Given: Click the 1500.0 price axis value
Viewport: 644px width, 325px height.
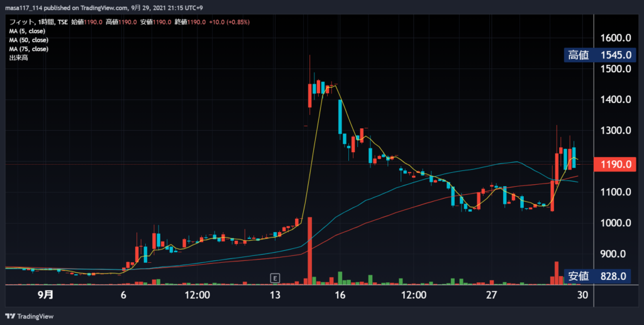Looking at the screenshot, I should coord(616,69).
